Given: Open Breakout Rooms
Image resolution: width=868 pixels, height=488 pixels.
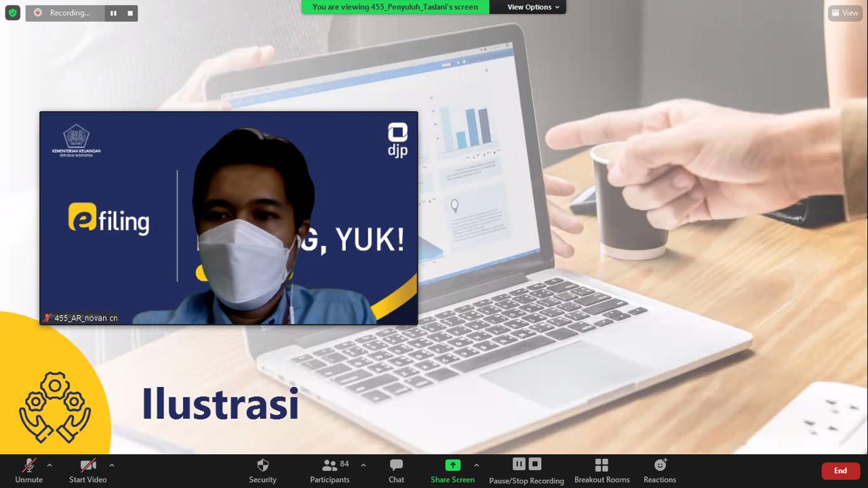Looking at the screenshot, I should [601, 465].
